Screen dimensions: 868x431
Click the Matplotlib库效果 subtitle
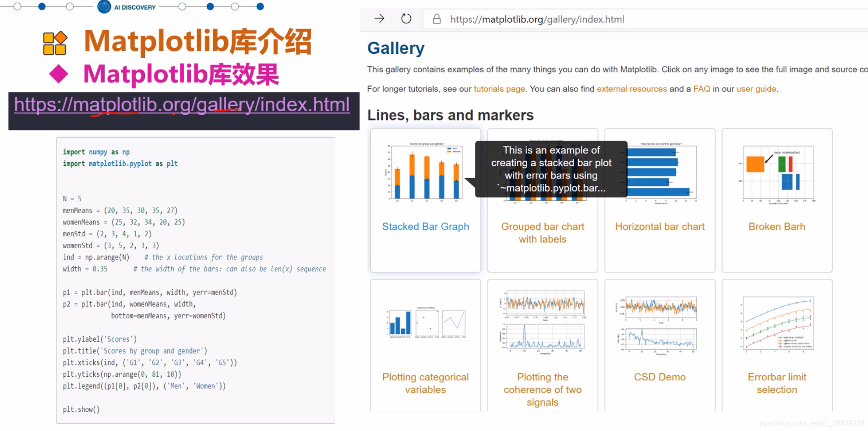pyautogui.click(x=181, y=74)
